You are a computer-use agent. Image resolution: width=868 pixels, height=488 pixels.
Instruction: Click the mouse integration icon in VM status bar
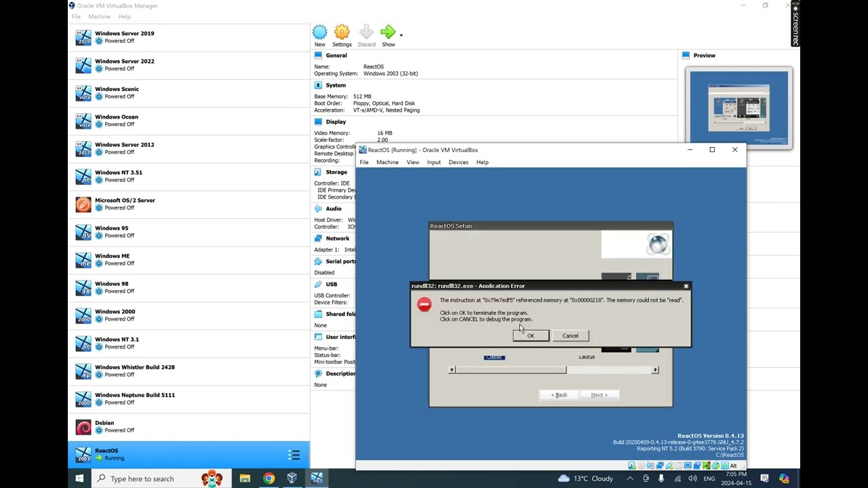pyautogui.click(x=715, y=466)
